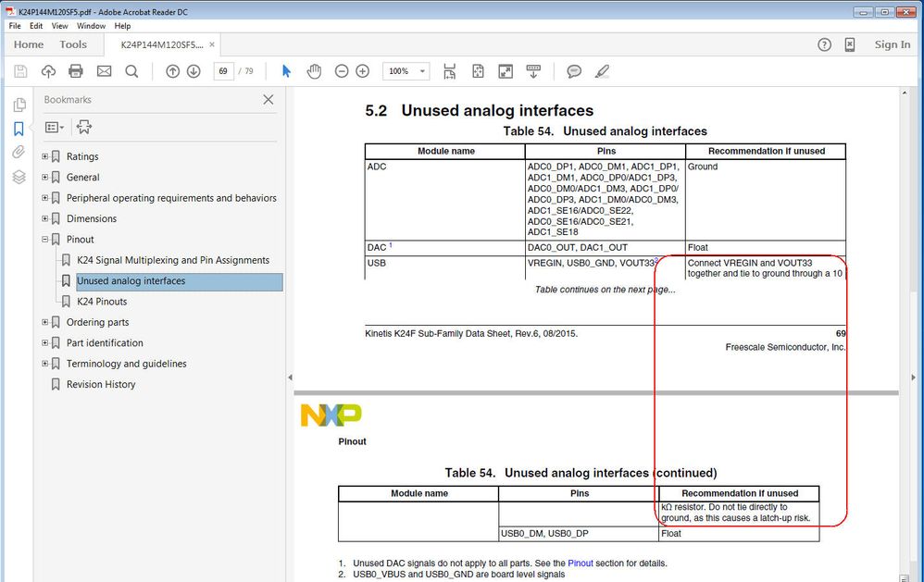Open the Attachments paperclip panel
The width and height of the screenshot is (924, 582).
coord(19,152)
